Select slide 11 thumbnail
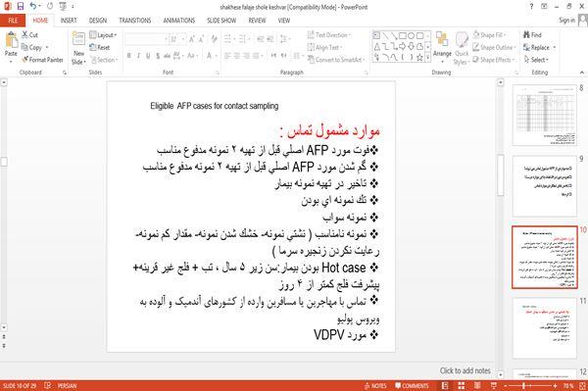588x391 pixels. point(545,328)
